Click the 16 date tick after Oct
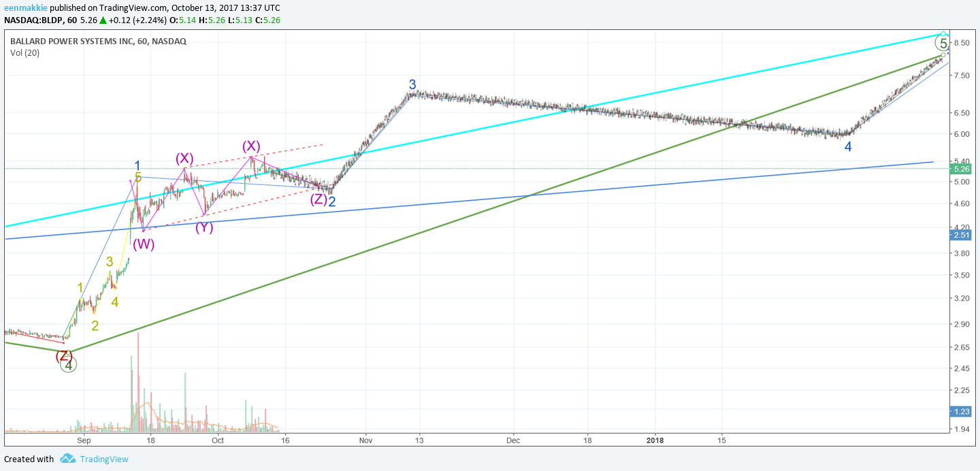The image size is (980, 471). coord(284,440)
